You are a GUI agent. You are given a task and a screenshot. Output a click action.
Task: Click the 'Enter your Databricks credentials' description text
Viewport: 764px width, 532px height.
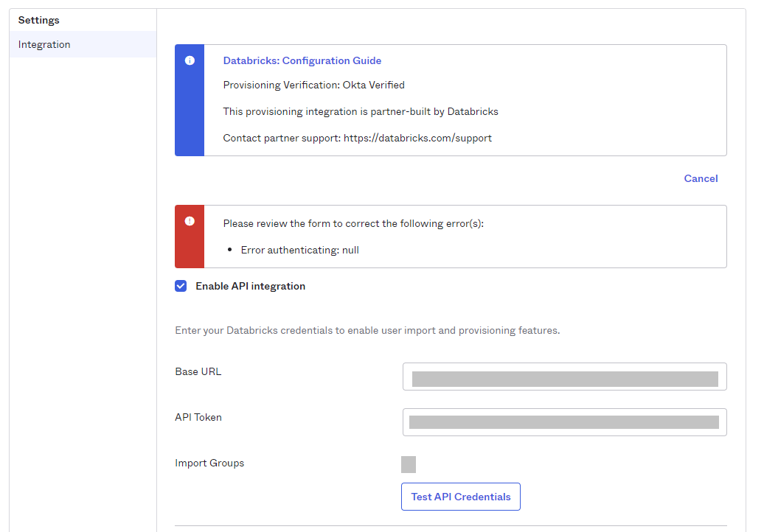pos(367,330)
